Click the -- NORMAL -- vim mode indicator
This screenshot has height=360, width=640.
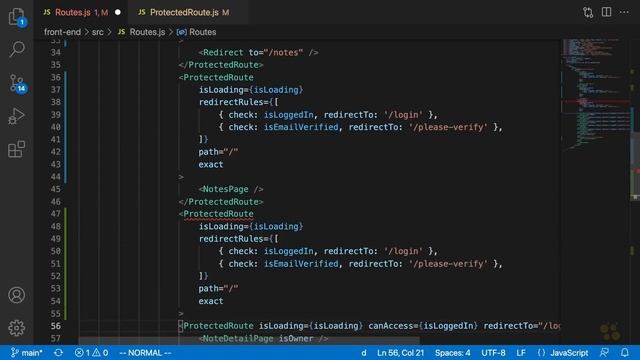pyautogui.click(x=145, y=353)
